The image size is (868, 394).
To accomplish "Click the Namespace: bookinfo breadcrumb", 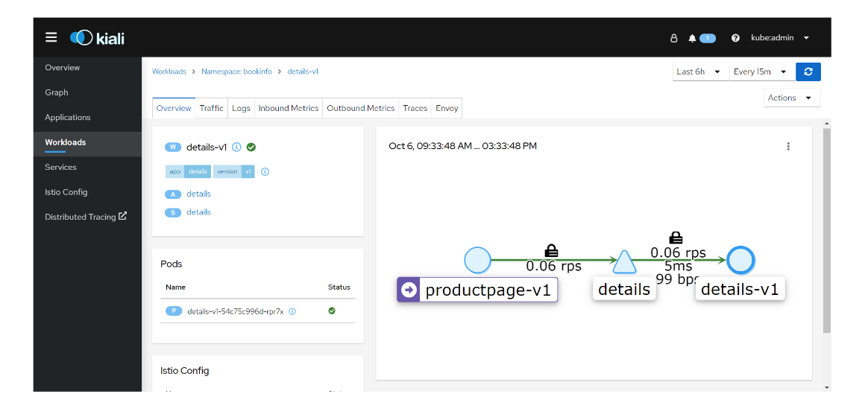I will coord(236,72).
